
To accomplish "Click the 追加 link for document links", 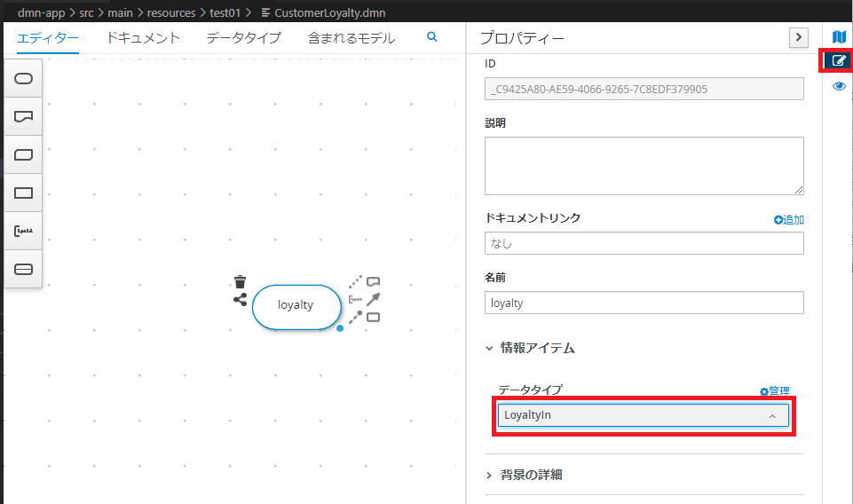I will pyautogui.click(x=789, y=220).
